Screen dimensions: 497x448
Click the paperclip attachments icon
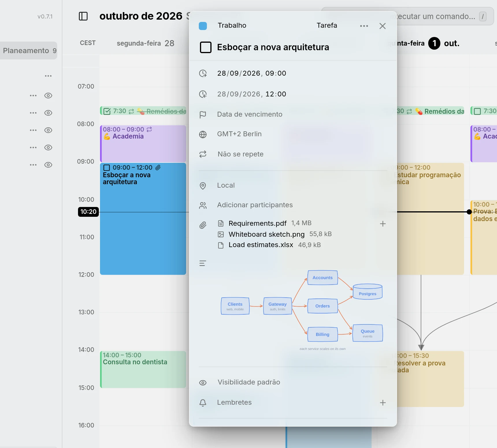coord(203,225)
